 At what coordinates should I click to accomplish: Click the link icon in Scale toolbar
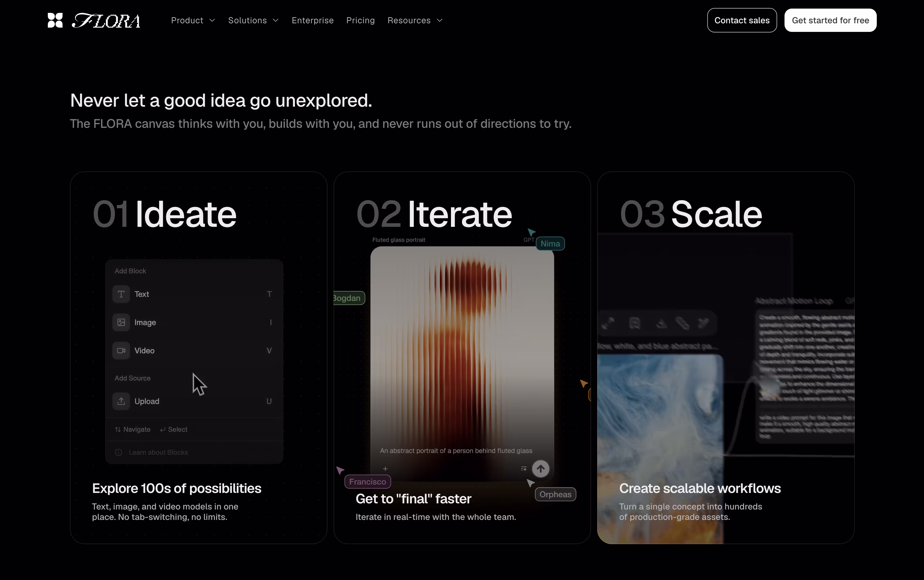(682, 323)
